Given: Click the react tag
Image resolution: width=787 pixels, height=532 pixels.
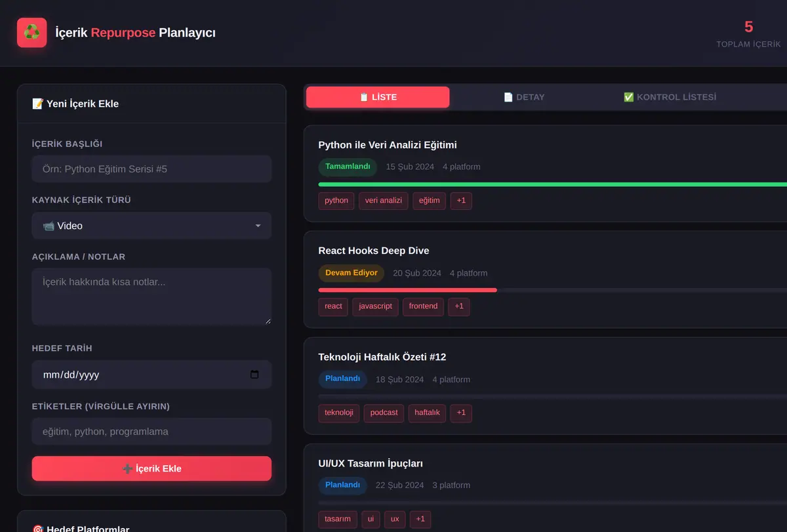Looking at the screenshot, I should [333, 306].
